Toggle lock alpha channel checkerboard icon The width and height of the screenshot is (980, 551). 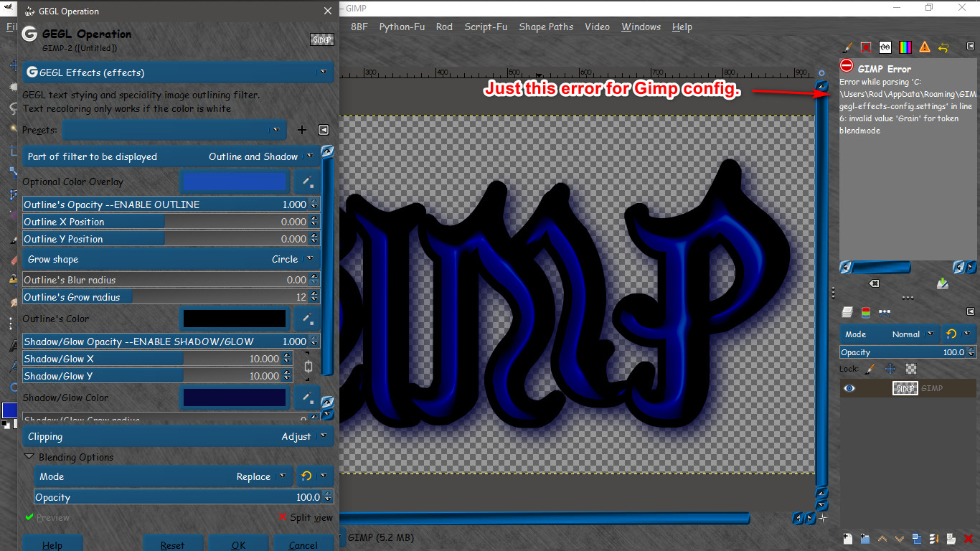click(x=911, y=369)
